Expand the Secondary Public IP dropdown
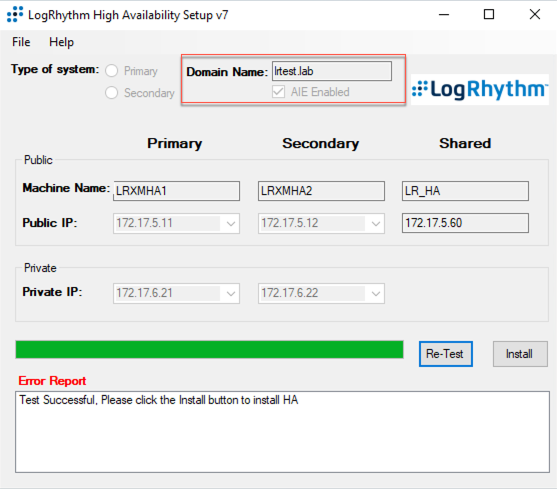 [x=376, y=223]
